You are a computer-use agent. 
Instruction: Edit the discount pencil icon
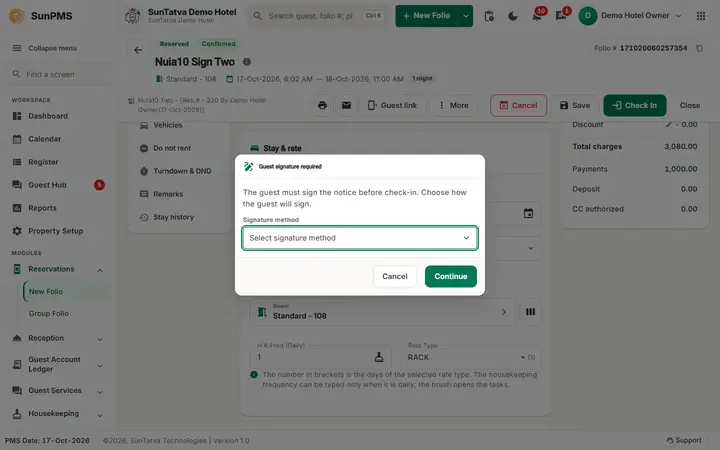[669, 124]
